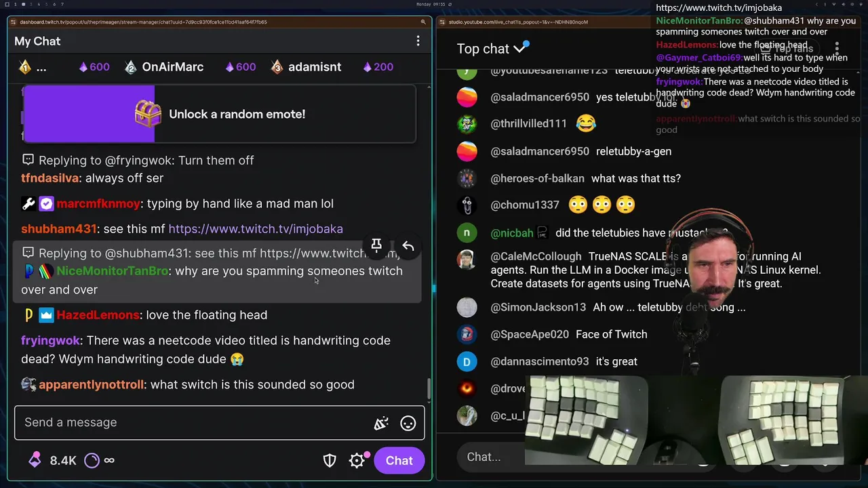The image size is (868, 488).
Task: Click the purple Chat send button
Action: pos(399,460)
